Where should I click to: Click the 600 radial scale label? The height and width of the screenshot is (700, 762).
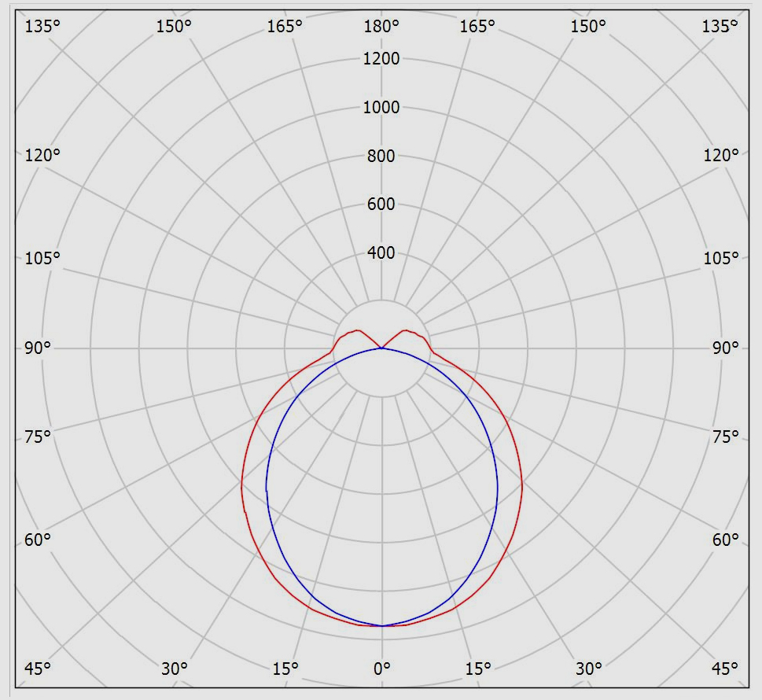pyautogui.click(x=381, y=204)
